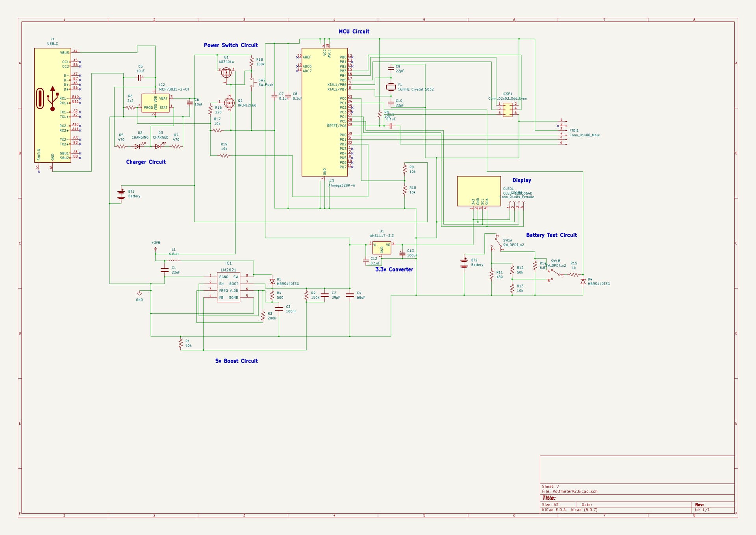
Task: Click the Y1 16MHz crystal symbol
Action: [391, 87]
